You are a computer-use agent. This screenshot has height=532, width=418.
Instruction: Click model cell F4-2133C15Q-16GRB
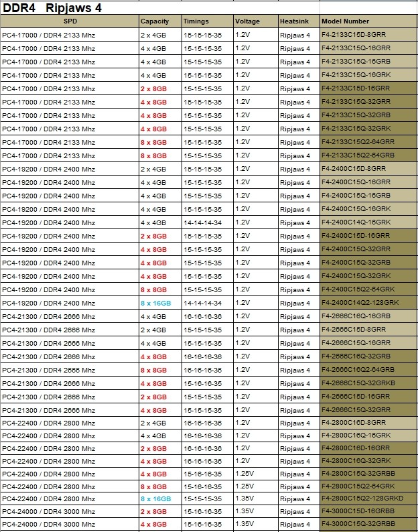(368, 62)
